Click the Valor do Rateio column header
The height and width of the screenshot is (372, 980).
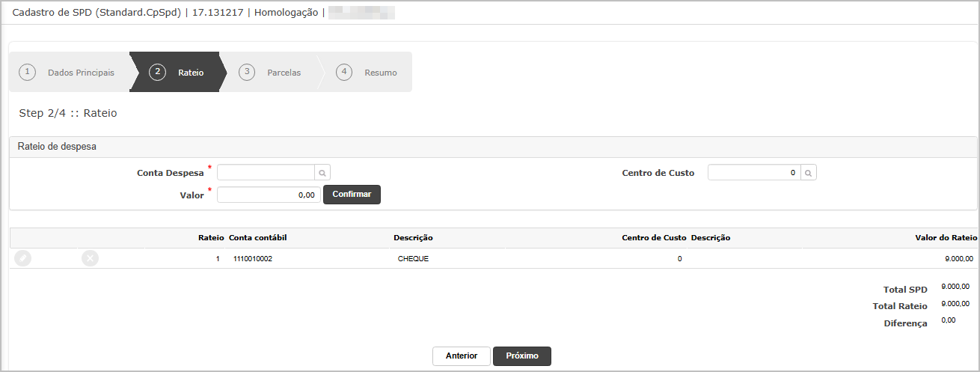(946, 238)
